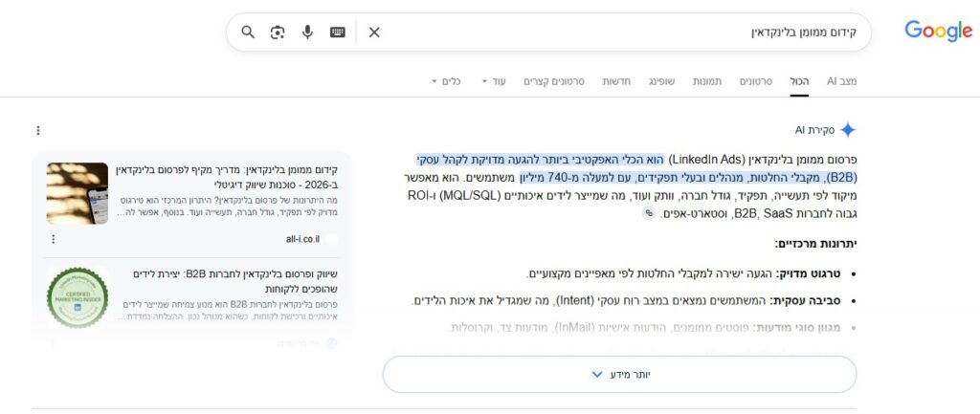Click the all-i.co.il site label

[302, 239]
